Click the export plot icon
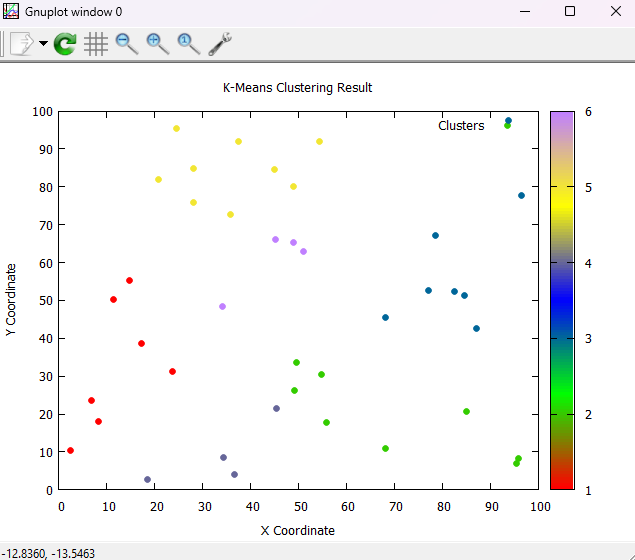 (x=21, y=43)
